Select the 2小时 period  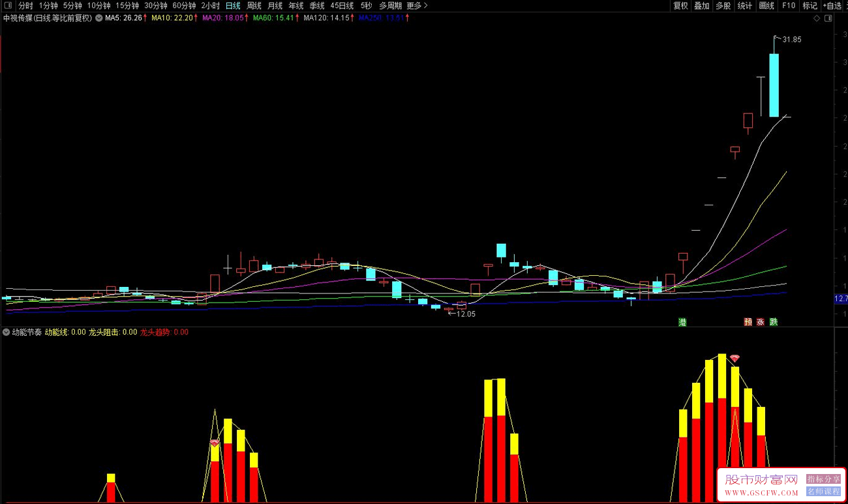pos(211,6)
